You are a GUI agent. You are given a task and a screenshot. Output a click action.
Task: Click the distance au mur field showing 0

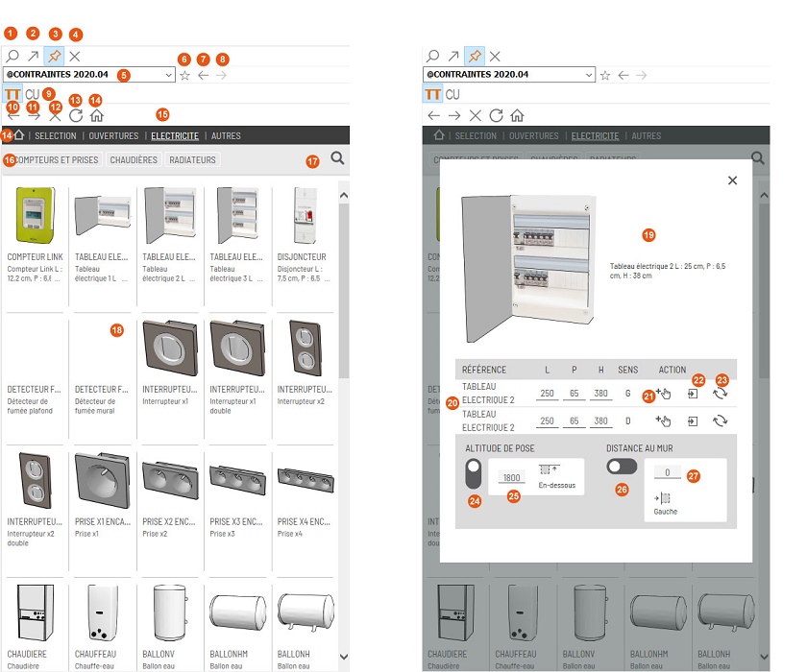667,472
